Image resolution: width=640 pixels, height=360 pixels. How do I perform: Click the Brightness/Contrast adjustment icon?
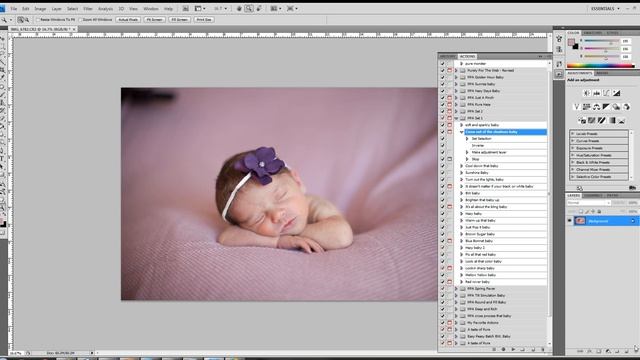click(x=587, y=93)
